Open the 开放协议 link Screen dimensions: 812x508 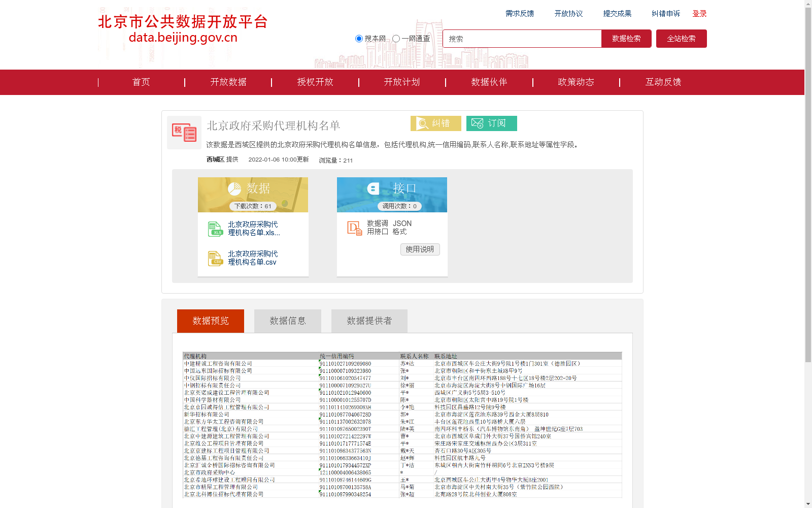click(568, 14)
